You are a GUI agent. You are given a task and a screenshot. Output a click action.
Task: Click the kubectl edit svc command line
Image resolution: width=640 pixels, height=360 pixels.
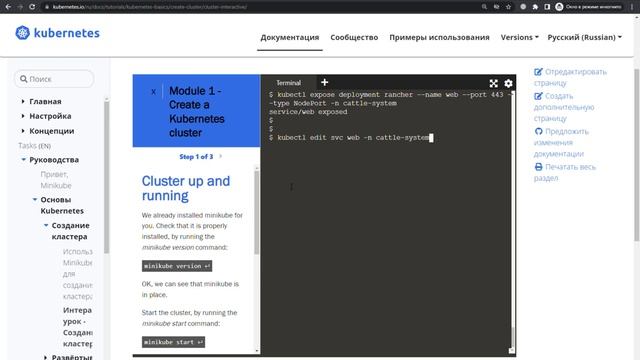(351, 138)
